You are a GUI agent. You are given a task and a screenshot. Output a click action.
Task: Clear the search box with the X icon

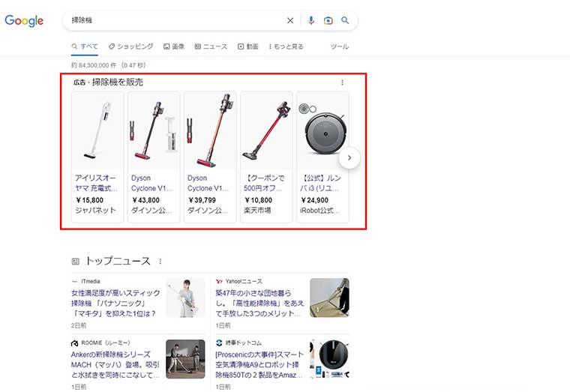[290, 21]
